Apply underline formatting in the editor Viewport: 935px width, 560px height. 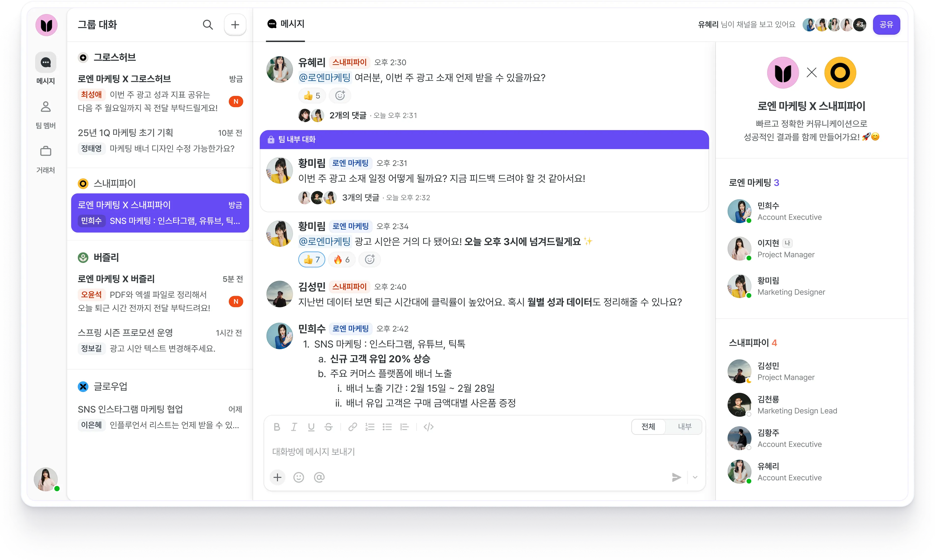coord(311,427)
